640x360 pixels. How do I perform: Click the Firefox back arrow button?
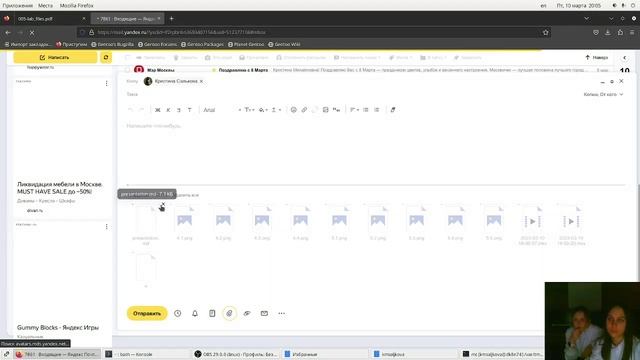pos(8,32)
